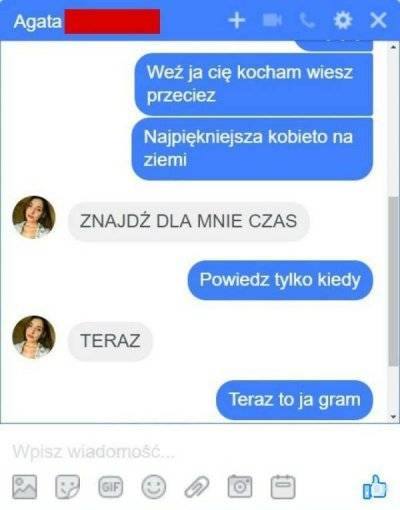
Task: Close the Agata chat window
Action: [x=378, y=21]
